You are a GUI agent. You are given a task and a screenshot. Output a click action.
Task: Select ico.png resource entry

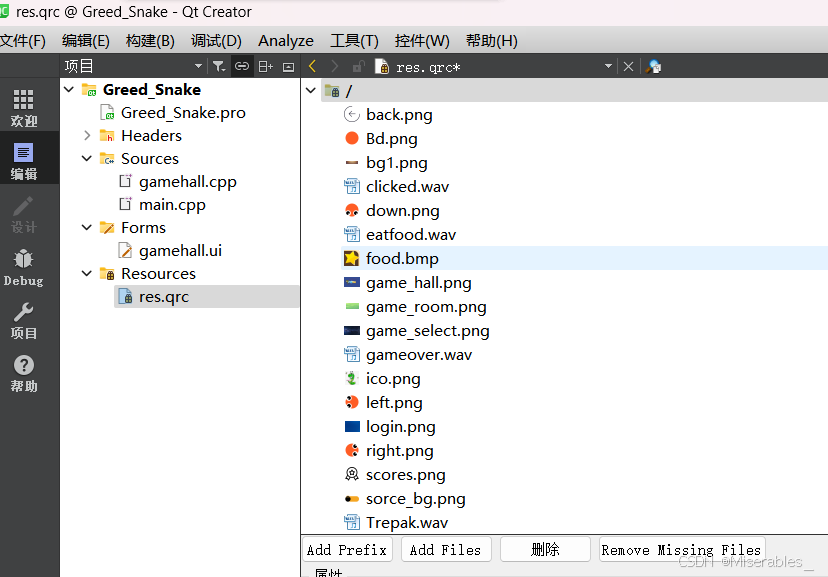[x=393, y=379]
